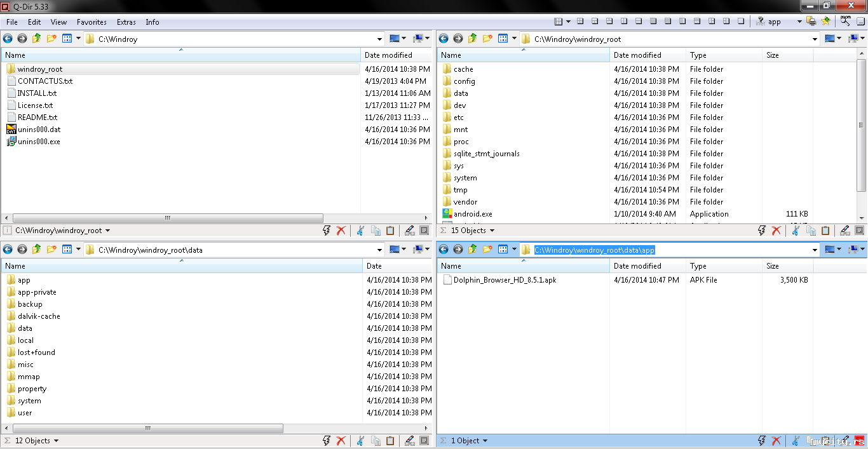Create new folder in the windroy_root\data pane

[51, 250]
